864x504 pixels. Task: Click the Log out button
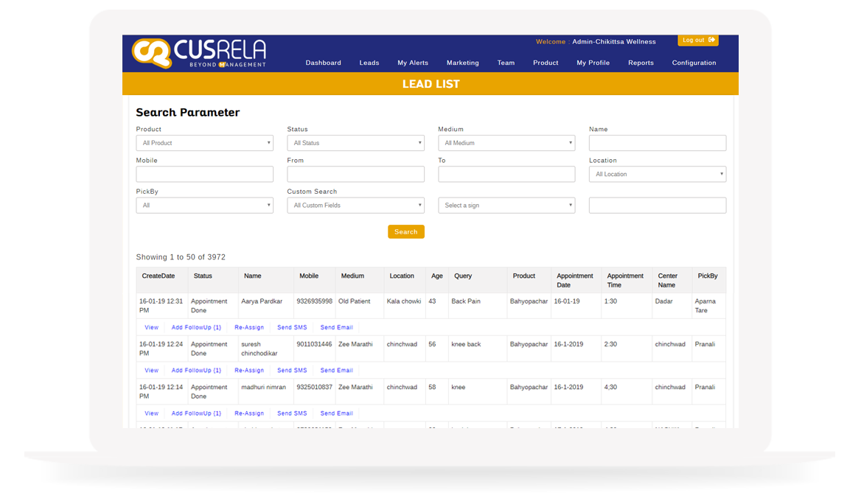[x=697, y=41]
